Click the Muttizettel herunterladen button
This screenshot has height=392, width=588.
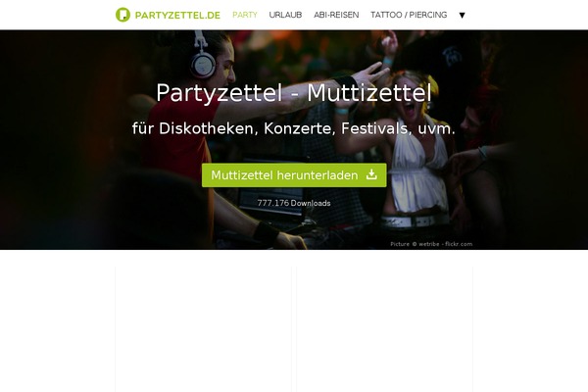click(x=294, y=175)
